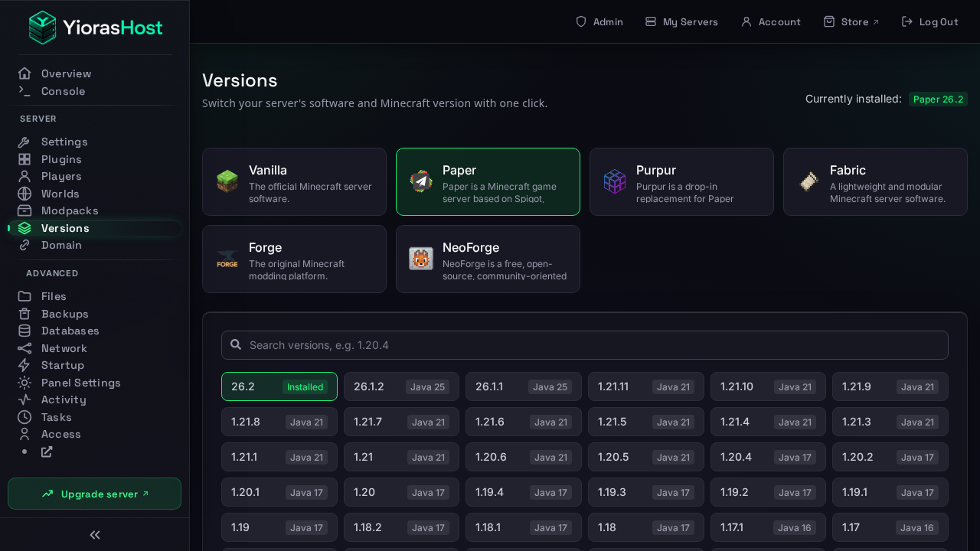Select the Vanilla server software card
Screen dimensions: 980x551
click(294, 181)
